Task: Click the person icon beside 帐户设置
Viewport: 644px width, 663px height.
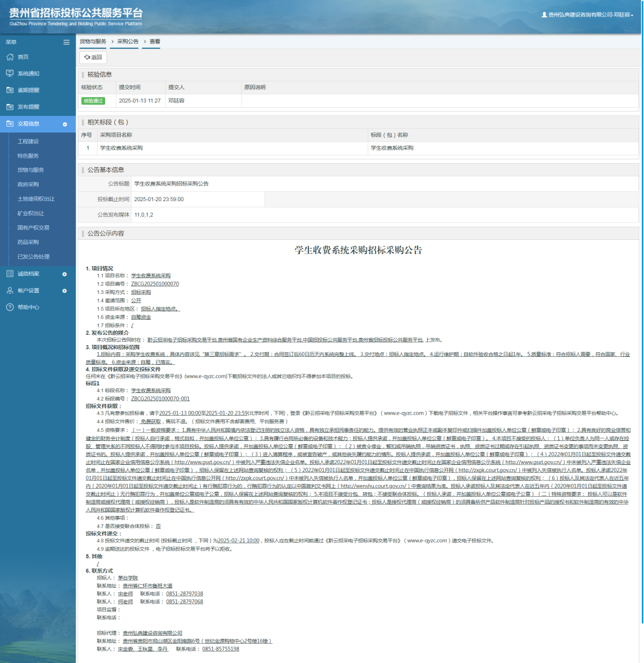Action: (10, 290)
